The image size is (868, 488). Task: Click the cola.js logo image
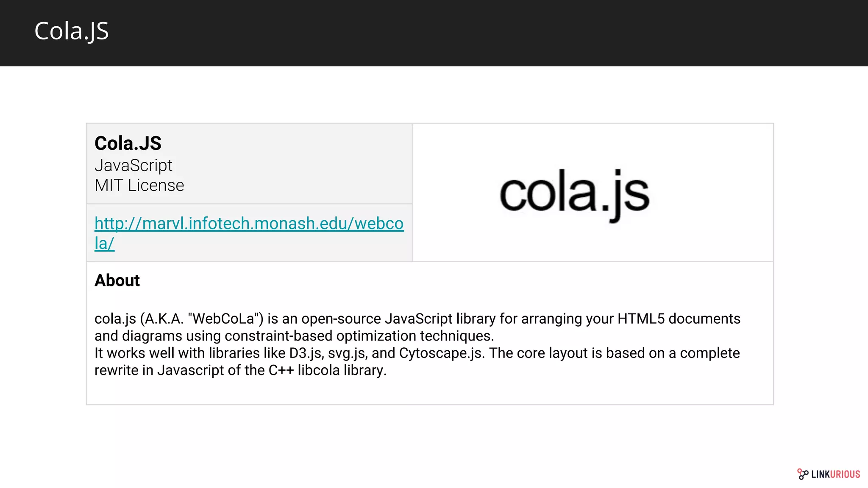pos(574,194)
